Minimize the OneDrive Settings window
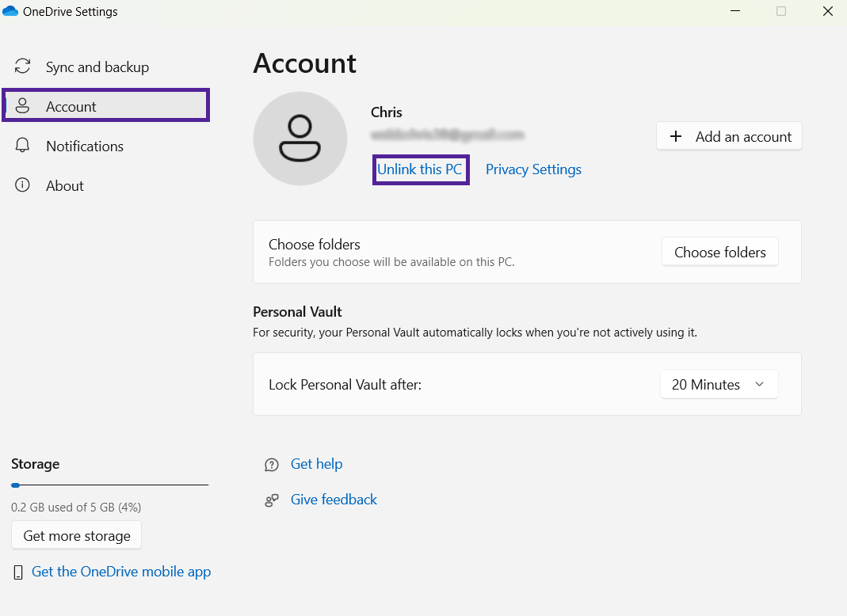This screenshot has height=616, width=847. (x=734, y=11)
